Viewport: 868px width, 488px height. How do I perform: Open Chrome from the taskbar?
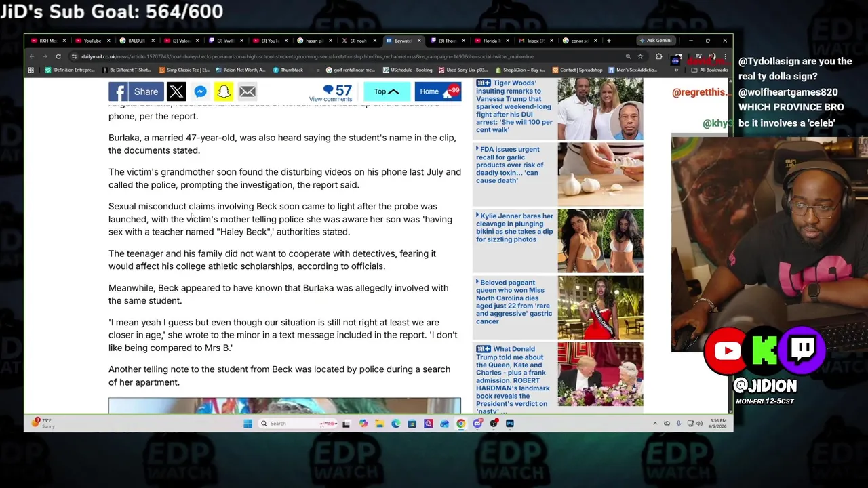[x=461, y=424]
